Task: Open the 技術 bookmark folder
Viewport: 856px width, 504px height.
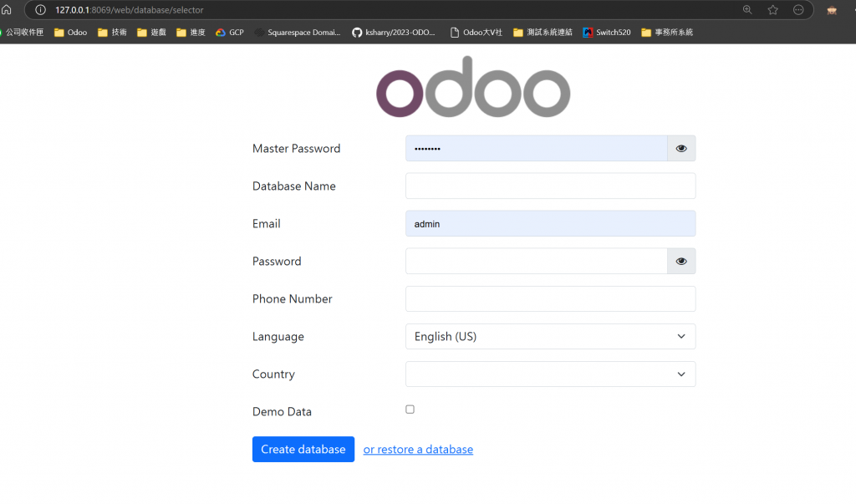Action: [112, 33]
